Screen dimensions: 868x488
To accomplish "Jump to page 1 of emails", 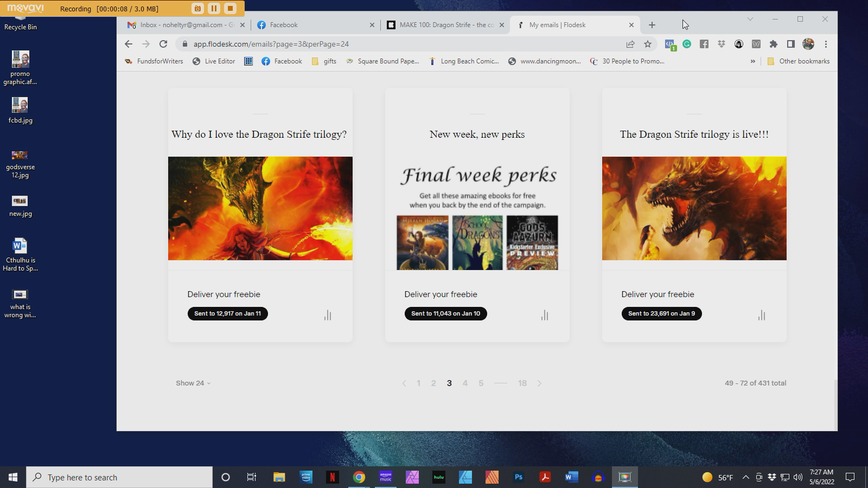I will point(418,383).
